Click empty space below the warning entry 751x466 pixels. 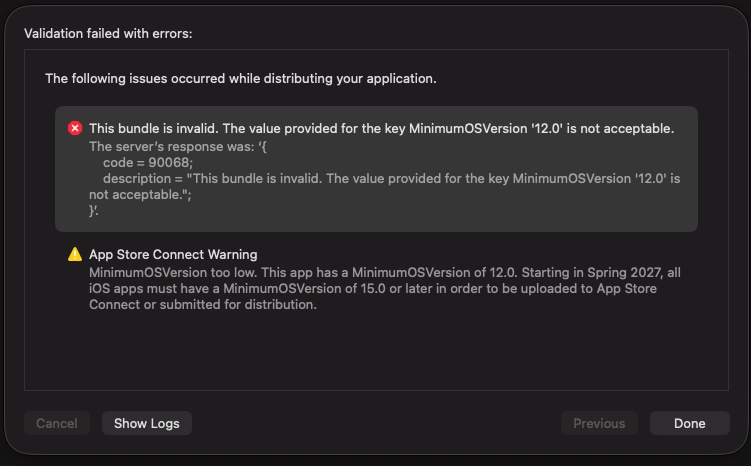[x=376, y=352]
